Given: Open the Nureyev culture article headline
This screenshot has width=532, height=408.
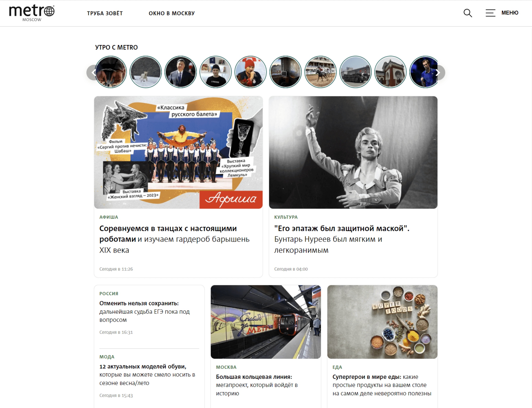Looking at the screenshot, I should [341, 239].
